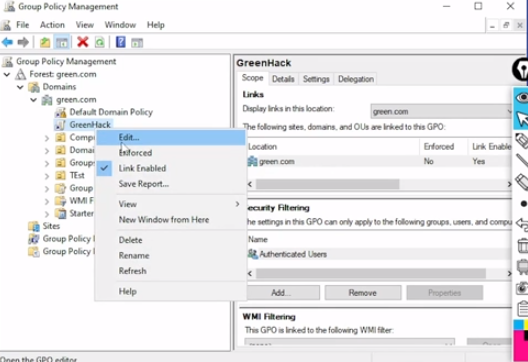Click the camera icon in side toolbar

tap(522, 288)
